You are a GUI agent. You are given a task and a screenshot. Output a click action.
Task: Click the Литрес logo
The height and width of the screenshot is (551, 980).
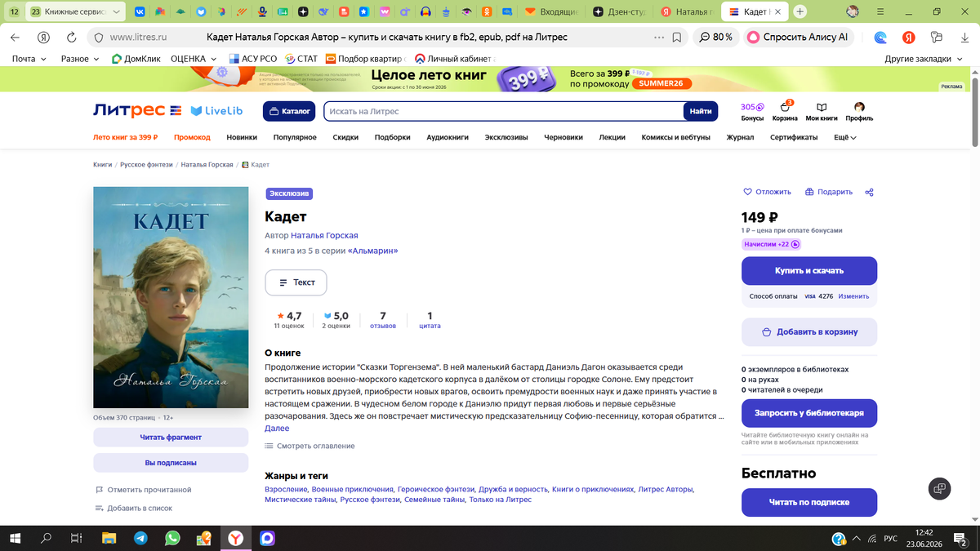click(137, 110)
